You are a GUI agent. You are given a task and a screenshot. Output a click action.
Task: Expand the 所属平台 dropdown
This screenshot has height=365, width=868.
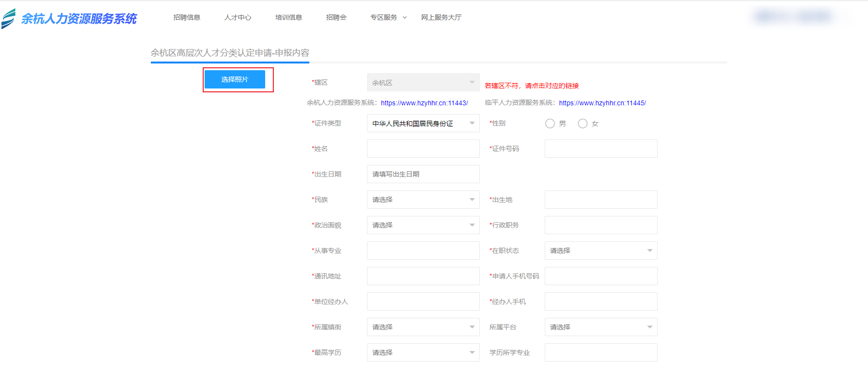click(x=600, y=327)
